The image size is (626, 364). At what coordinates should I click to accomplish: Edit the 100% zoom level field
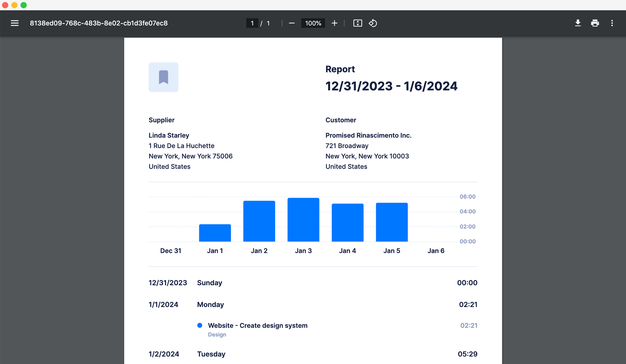coord(313,23)
